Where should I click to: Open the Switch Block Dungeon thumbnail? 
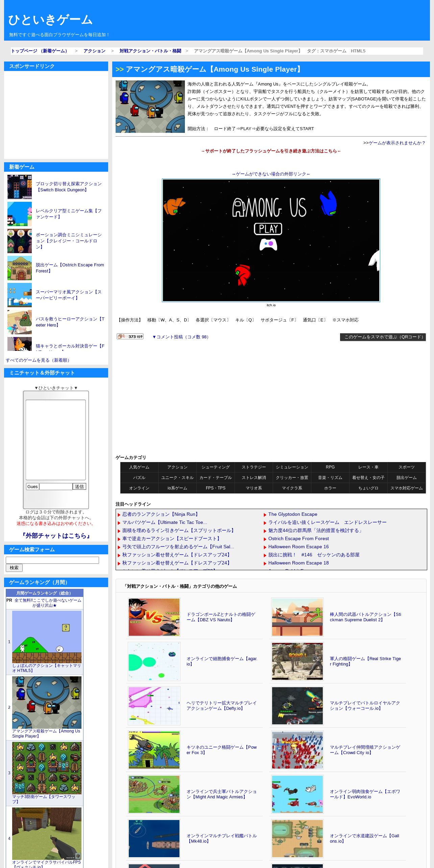pyautogui.click(x=20, y=187)
